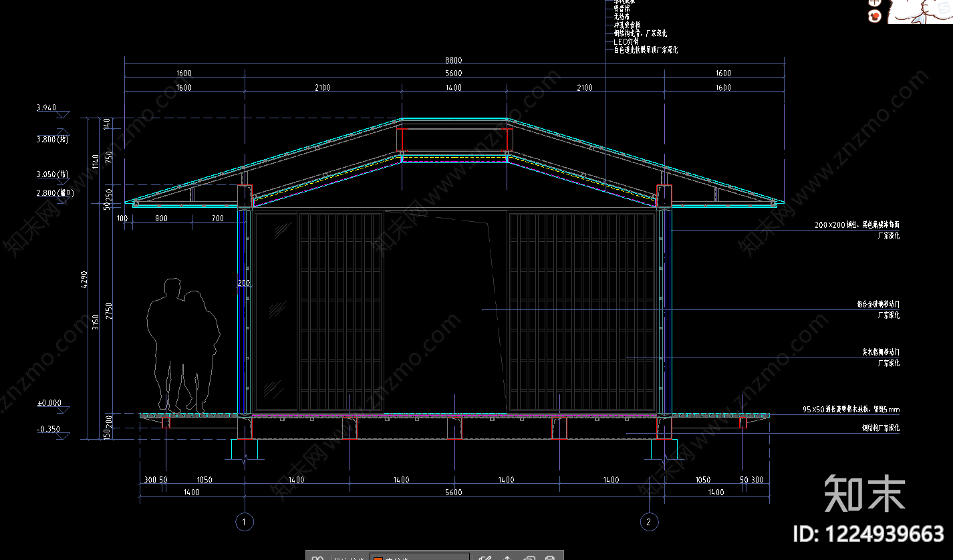Click the 钢结构龙骨，厂家深化 annotation
The height and width of the screenshot is (560, 953).
[640, 33]
